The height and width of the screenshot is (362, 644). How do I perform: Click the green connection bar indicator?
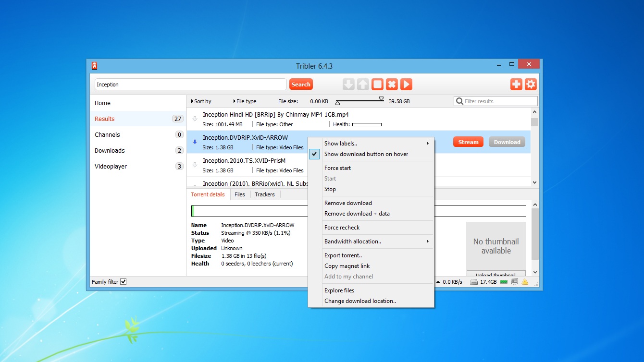pos(504,282)
